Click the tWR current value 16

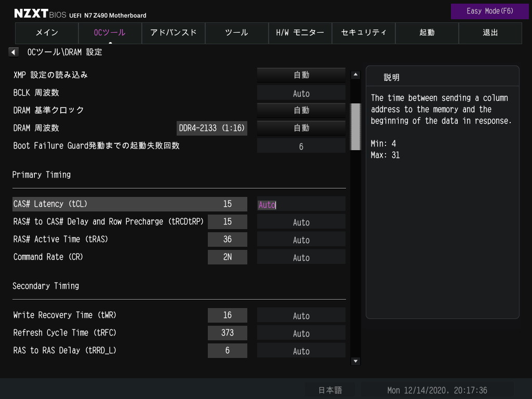tap(228, 315)
